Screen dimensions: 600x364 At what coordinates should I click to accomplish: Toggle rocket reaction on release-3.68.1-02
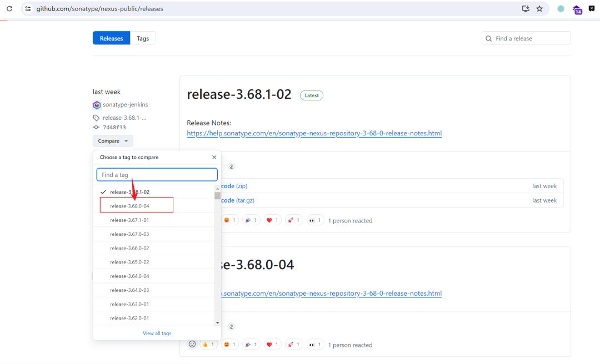(x=294, y=220)
